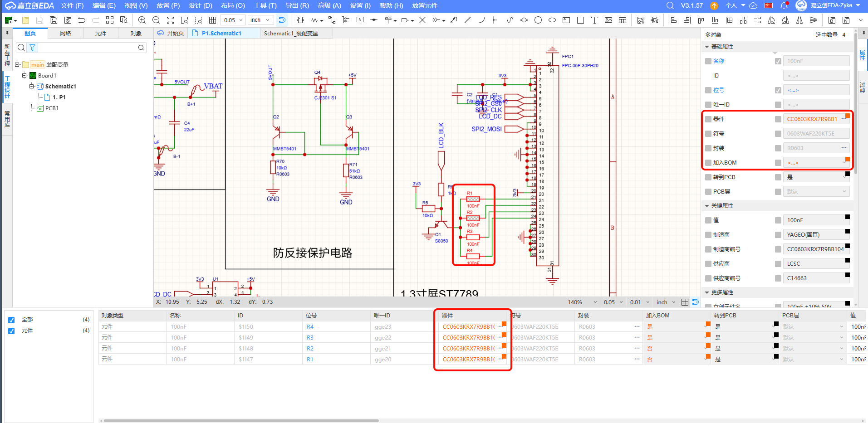Tick the 器件 property checkbox
The image size is (868, 423).
click(708, 119)
